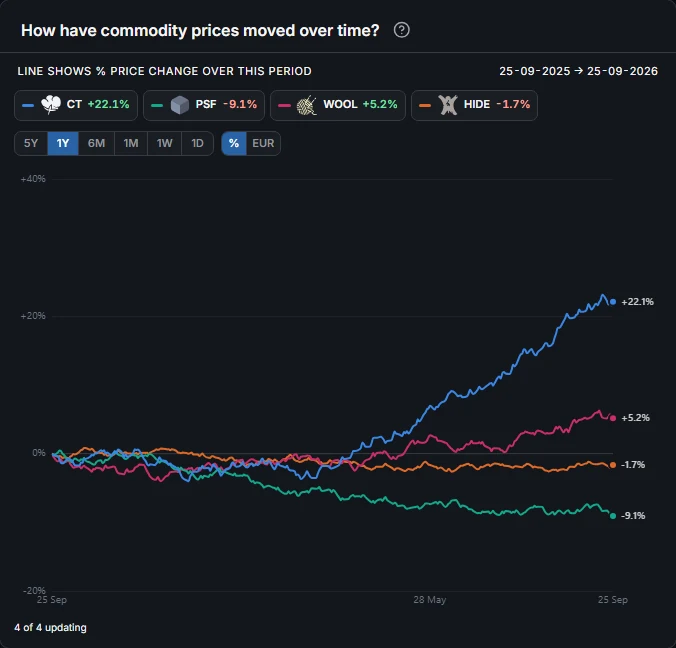Click the yarn ball icon for WOOL

[x=307, y=105]
